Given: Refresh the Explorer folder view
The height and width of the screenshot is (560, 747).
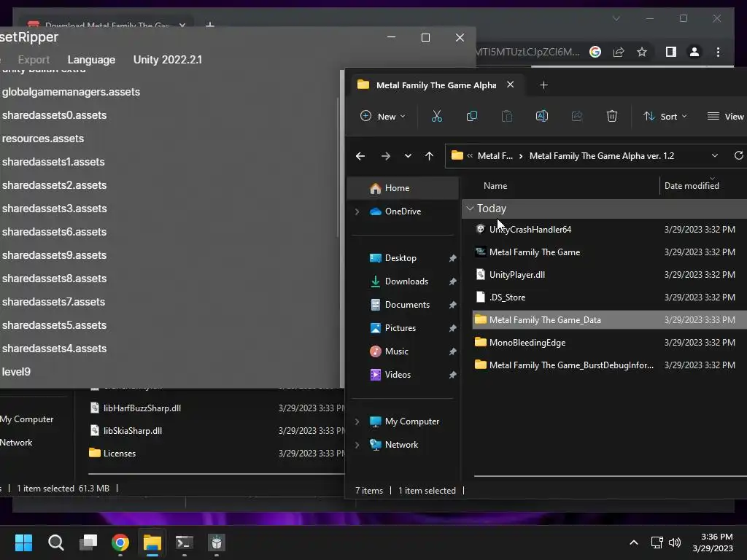Looking at the screenshot, I should pos(738,155).
